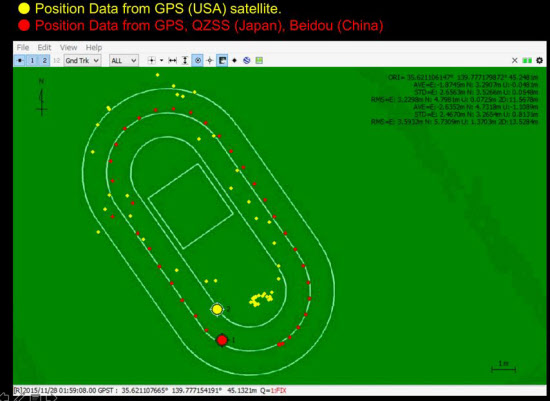
Task: Open options with the gear icon
Action: coord(539,60)
